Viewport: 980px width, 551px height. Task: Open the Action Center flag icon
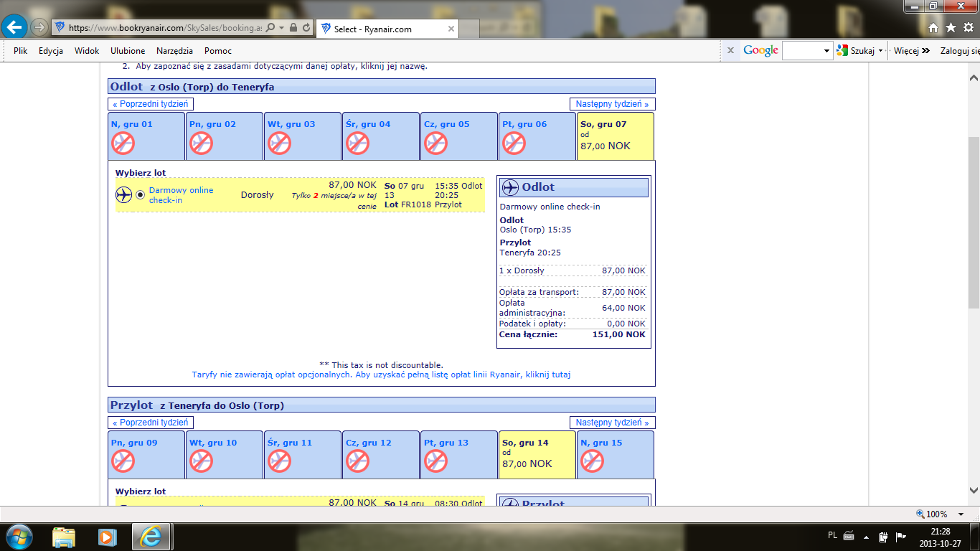[x=901, y=537]
